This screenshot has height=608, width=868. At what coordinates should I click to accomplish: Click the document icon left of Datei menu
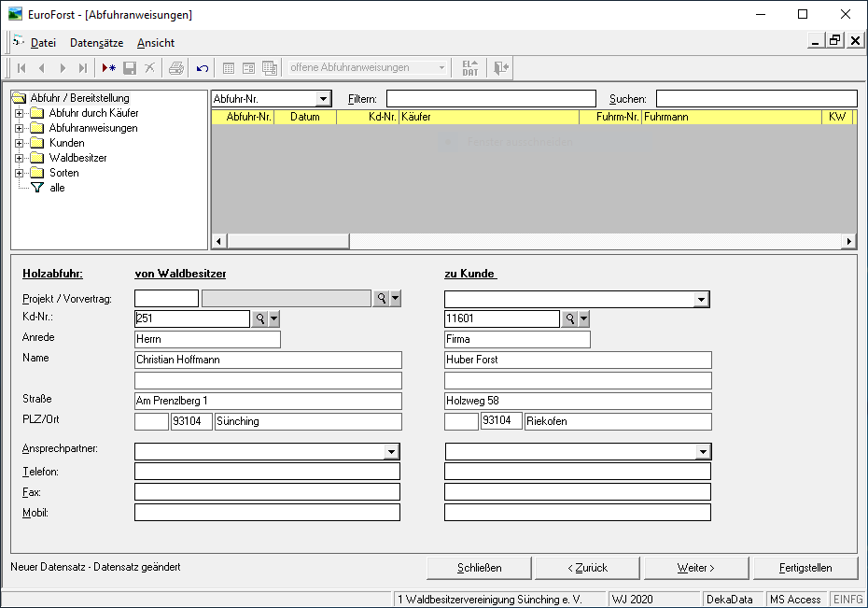[x=19, y=41]
